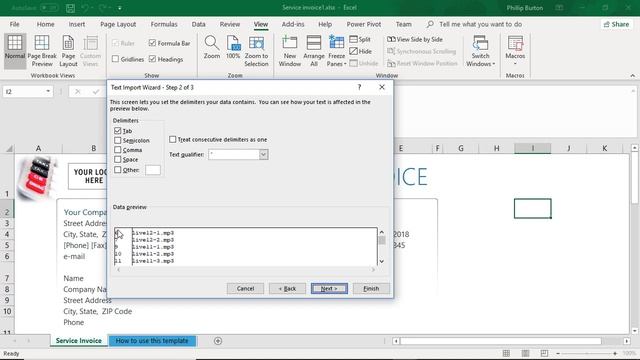Open the Insert tab
The height and width of the screenshot is (360, 640).
77,24
